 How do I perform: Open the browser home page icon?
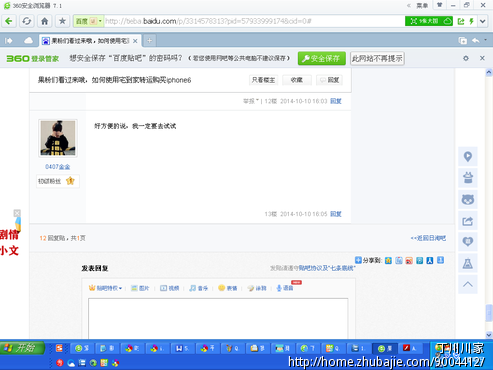point(44,21)
